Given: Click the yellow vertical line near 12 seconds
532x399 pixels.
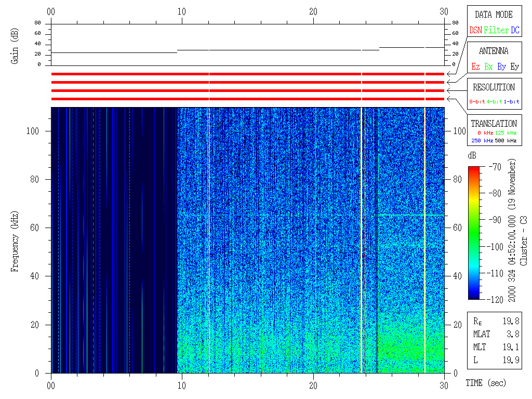Looking at the screenshot, I should click(209, 239).
